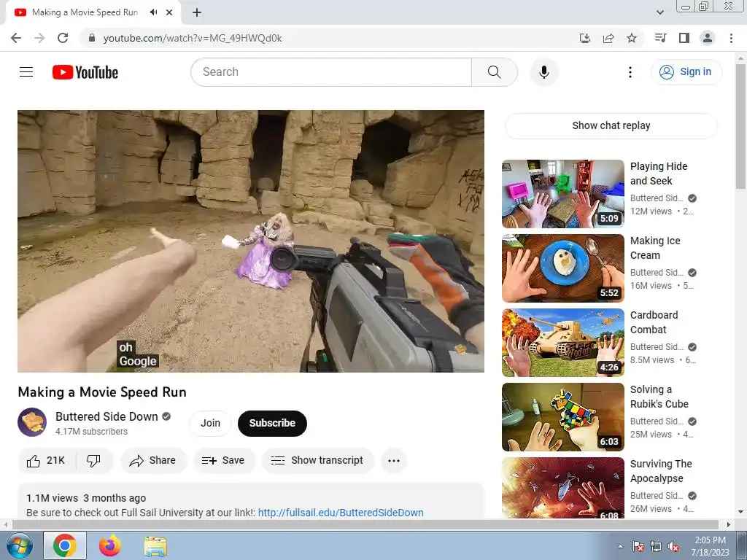Bookmark this tab with star icon
The image size is (747, 560).
(x=632, y=38)
